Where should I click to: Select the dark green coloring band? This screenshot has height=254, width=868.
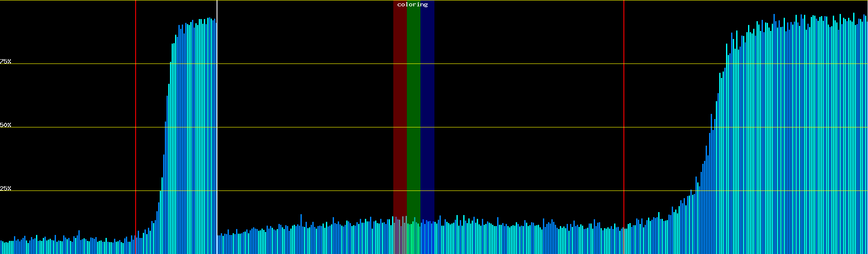tap(413, 106)
